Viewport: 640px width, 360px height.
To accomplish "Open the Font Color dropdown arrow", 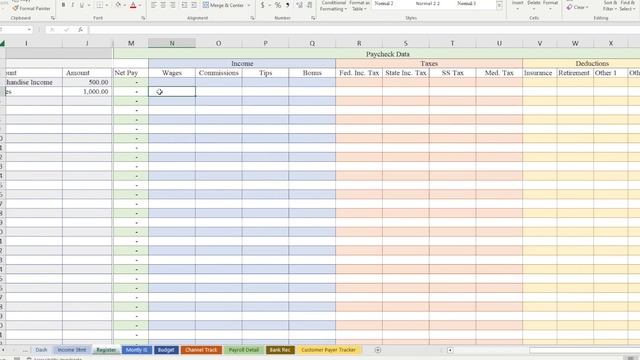I will (x=140, y=5).
